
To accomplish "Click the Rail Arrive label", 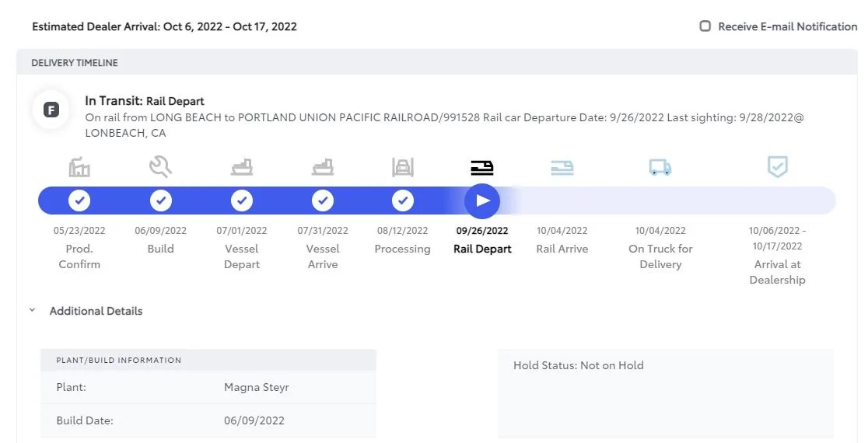I will coord(562,249).
